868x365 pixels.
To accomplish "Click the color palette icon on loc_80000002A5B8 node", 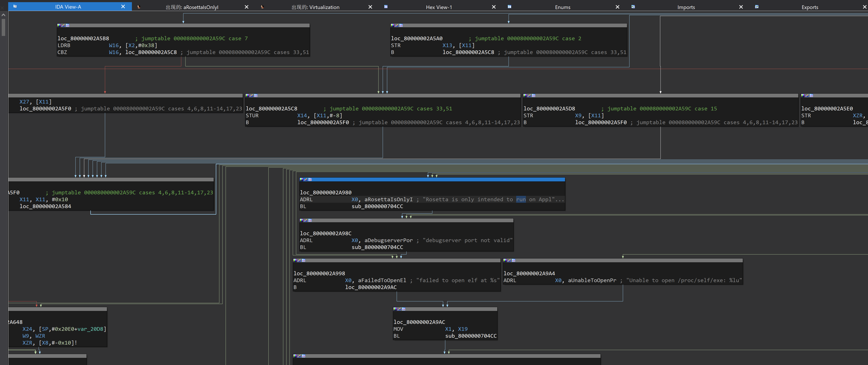I will 59,25.
